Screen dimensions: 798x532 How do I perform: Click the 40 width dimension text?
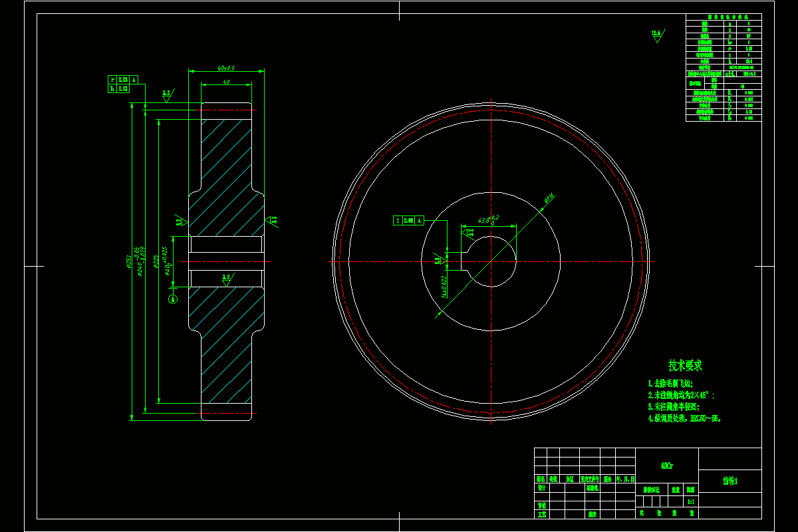coord(227,82)
